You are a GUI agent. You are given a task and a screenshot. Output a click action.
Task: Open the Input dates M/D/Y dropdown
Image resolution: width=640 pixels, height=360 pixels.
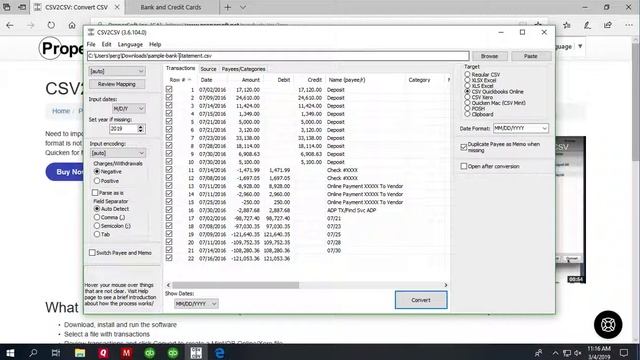[129, 109]
